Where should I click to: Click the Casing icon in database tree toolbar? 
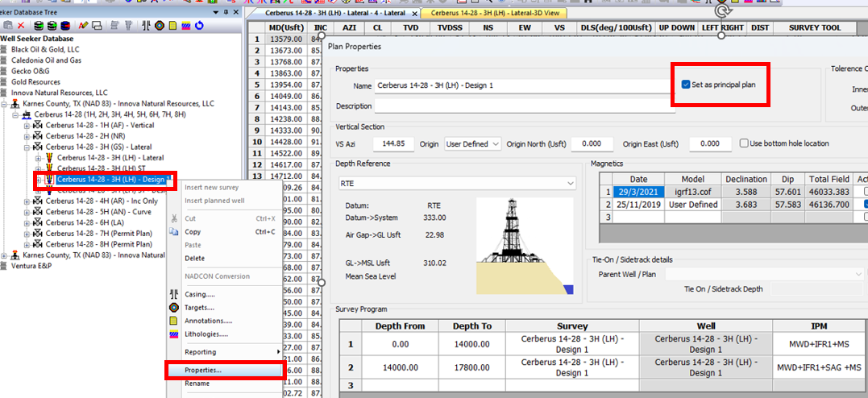click(146, 26)
